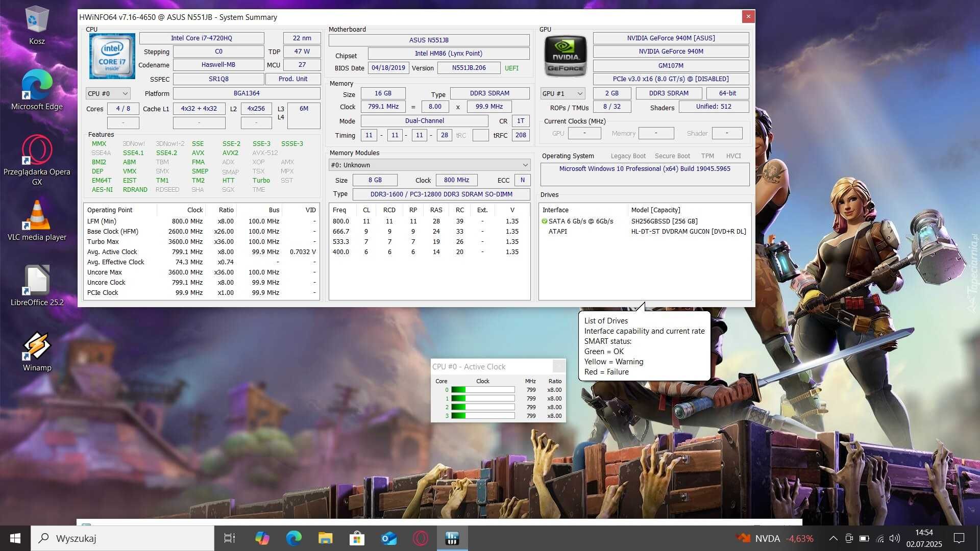Select the Avg. Effective Clock row
The width and height of the screenshot is (980, 551).
pyautogui.click(x=202, y=262)
